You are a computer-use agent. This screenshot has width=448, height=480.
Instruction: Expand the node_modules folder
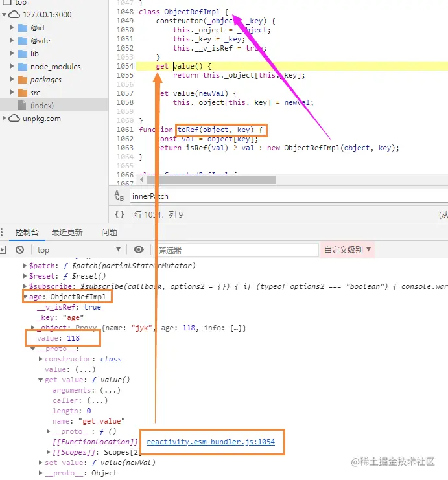[x=12, y=66]
